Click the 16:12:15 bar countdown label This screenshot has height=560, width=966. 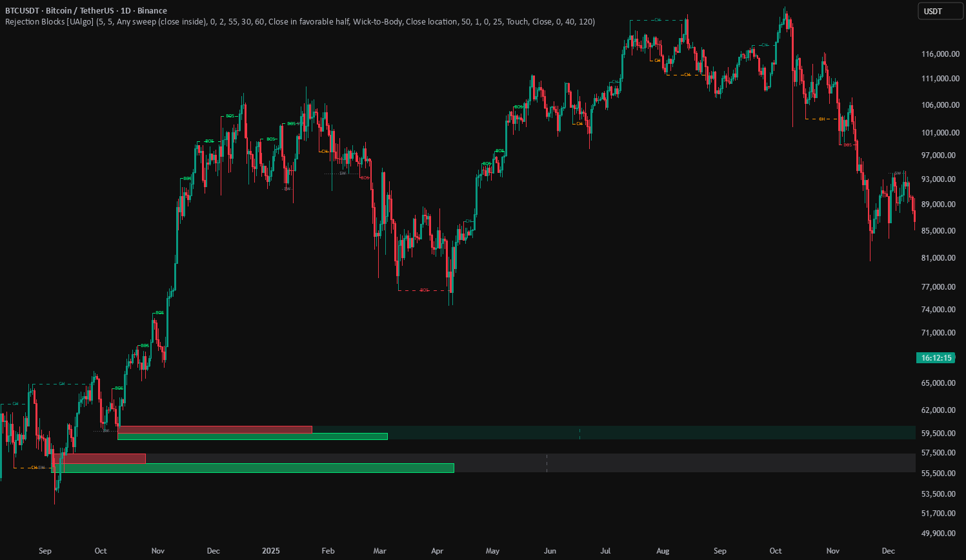tap(936, 358)
